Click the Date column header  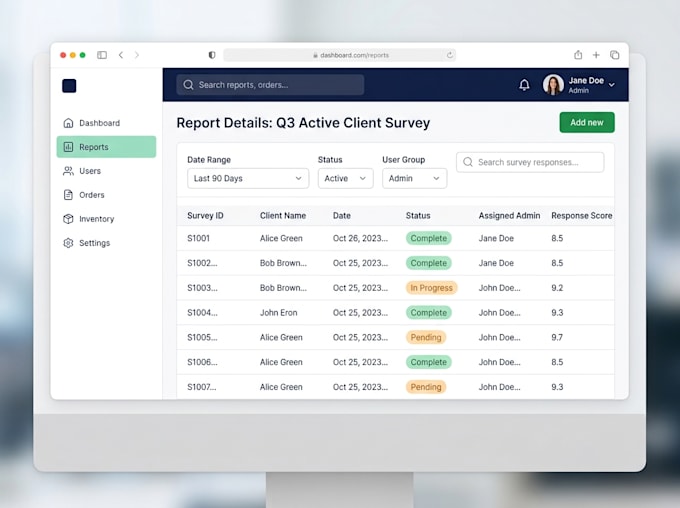(342, 216)
